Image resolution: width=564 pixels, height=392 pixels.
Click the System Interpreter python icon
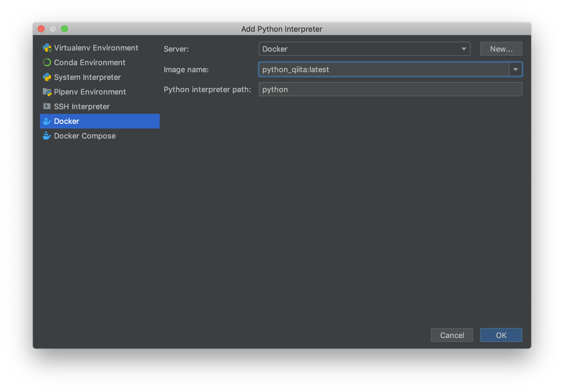(47, 77)
